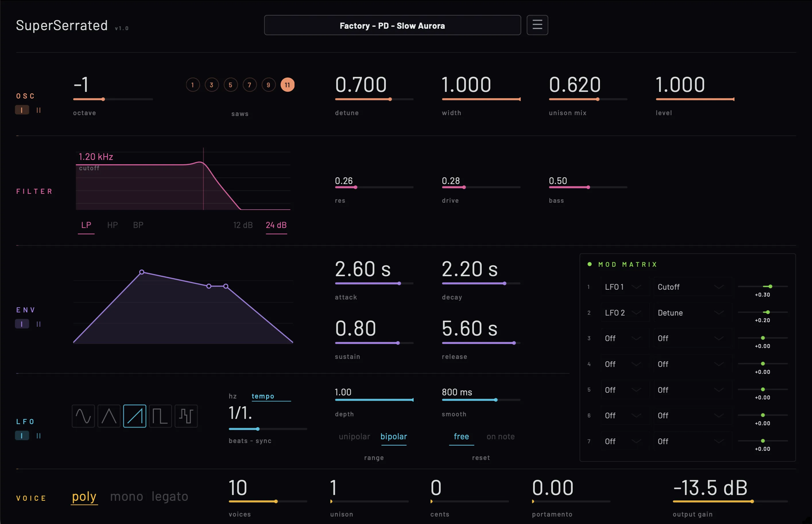812x524 pixels.
Task: Set saw count to 11
Action: coord(287,85)
